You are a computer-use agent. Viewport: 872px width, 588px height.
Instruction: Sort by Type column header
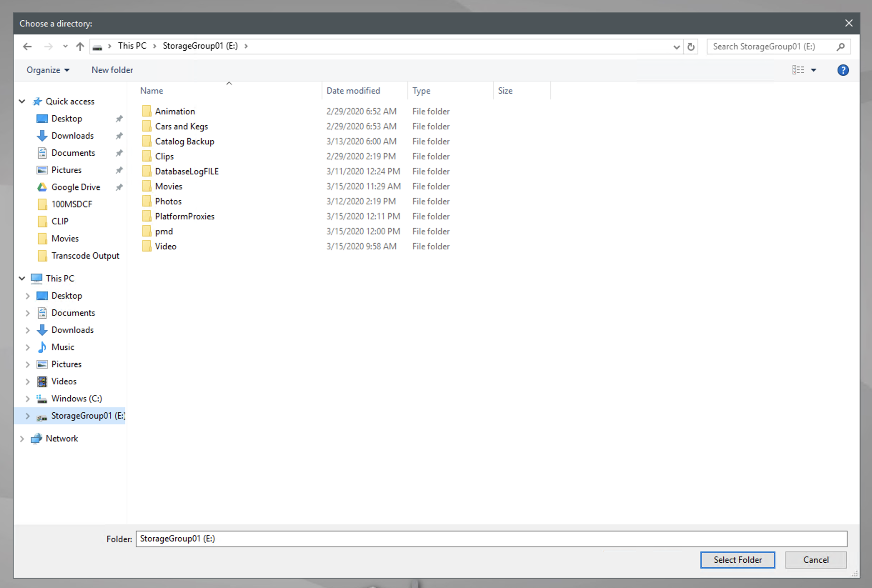pos(421,91)
